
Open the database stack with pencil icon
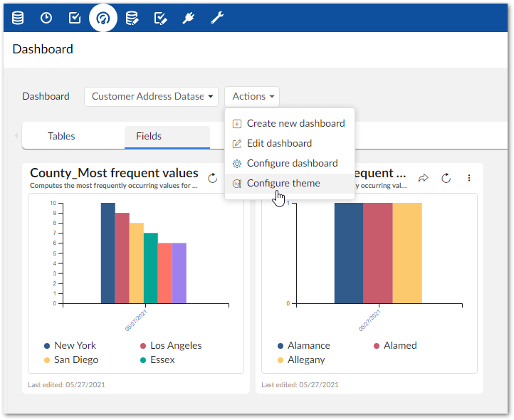[132, 18]
